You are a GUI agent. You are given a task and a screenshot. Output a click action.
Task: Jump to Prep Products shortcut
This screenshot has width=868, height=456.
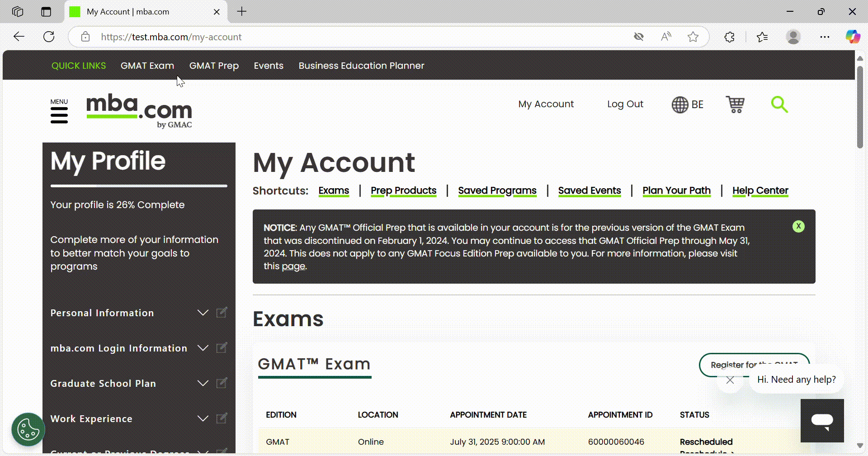[404, 190]
